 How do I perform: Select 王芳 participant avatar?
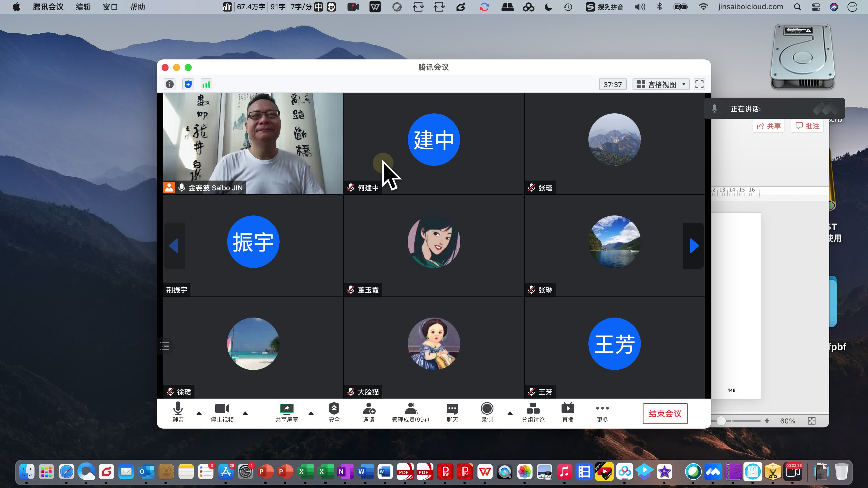point(614,344)
